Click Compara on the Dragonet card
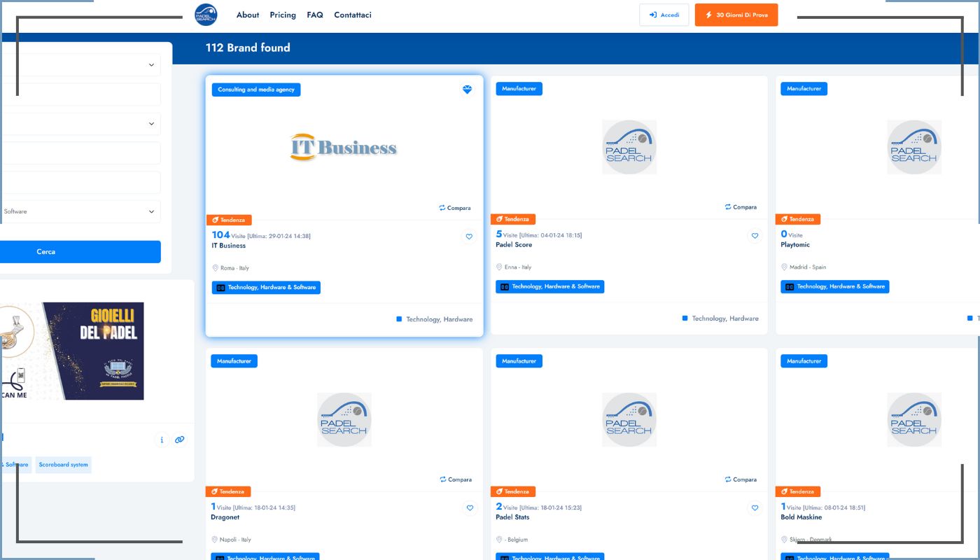The width and height of the screenshot is (980, 560). pyautogui.click(x=456, y=479)
